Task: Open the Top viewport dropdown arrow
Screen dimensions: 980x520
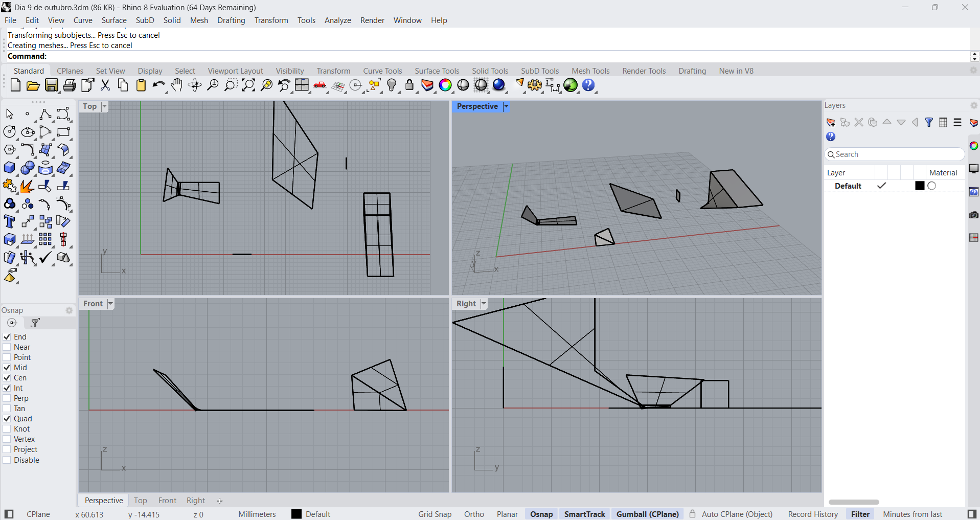Action: click(104, 106)
